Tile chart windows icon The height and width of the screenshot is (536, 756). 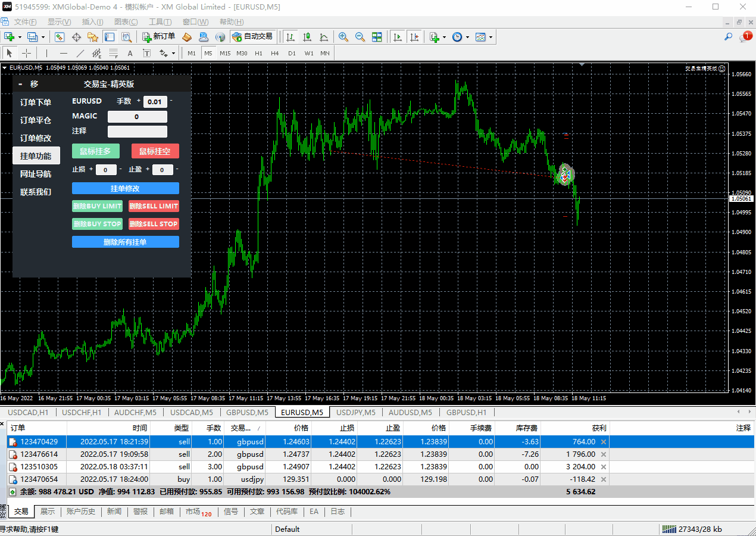pos(377,37)
